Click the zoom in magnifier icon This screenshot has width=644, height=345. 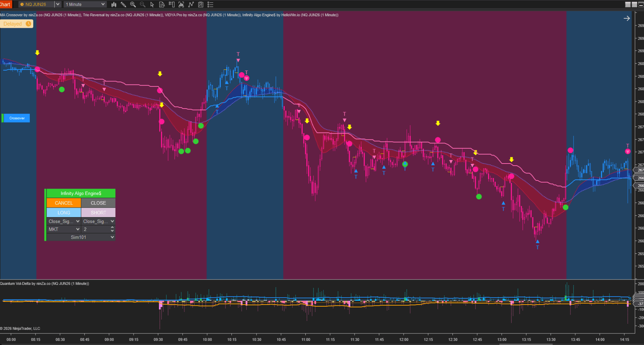pyautogui.click(x=133, y=4)
